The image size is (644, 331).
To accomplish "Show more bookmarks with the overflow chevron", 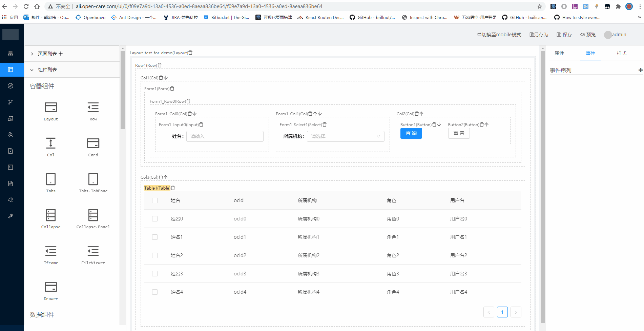I will coord(639,17).
